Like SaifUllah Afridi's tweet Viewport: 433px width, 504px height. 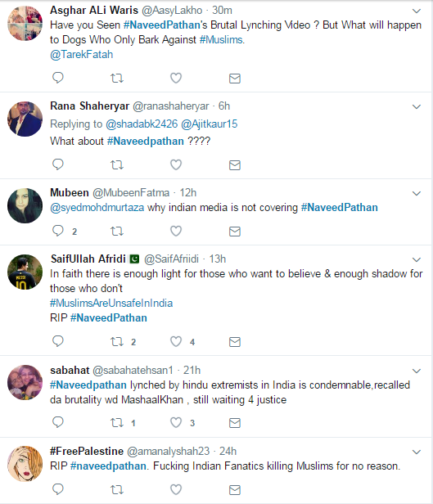(176, 341)
